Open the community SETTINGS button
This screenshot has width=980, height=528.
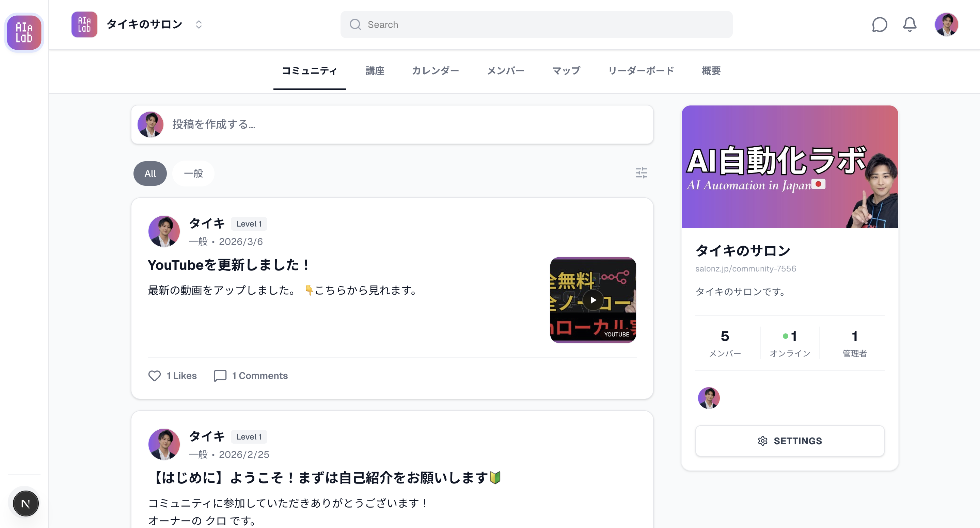click(x=789, y=441)
